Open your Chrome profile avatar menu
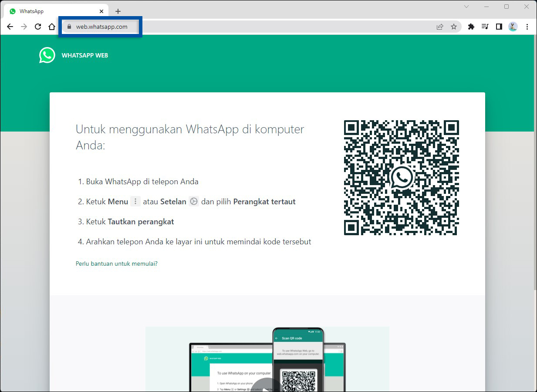 pos(513,27)
